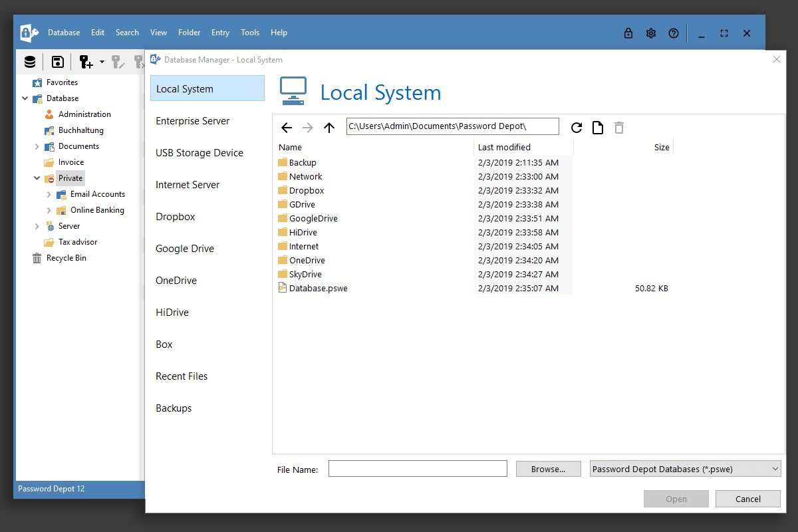Sort by the Last modified column header
798x532 pixels.
[x=523, y=147]
